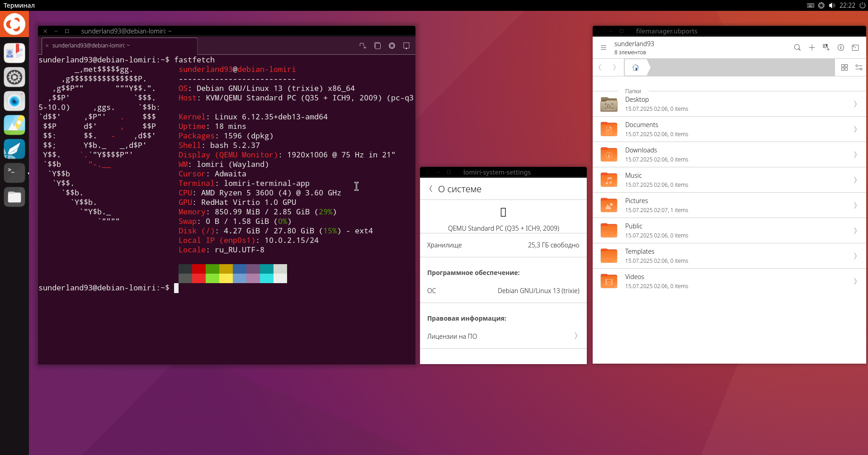Open Лицензии на ПО entry

(x=503, y=336)
